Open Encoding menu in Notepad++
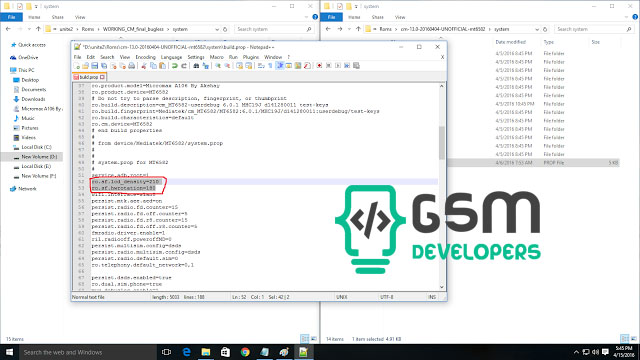The height and width of the screenshot is (360, 640). click(x=145, y=57)
